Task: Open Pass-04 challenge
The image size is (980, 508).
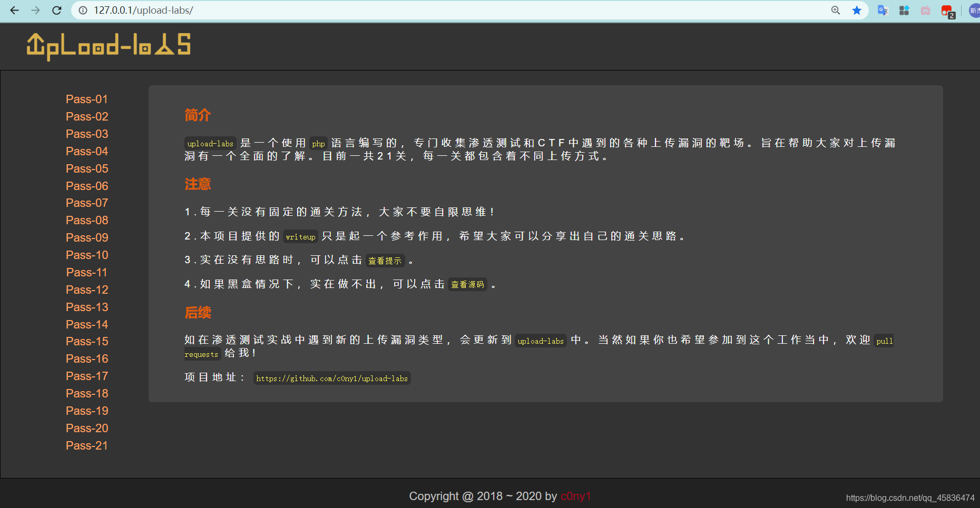Action: click(87, 151)
